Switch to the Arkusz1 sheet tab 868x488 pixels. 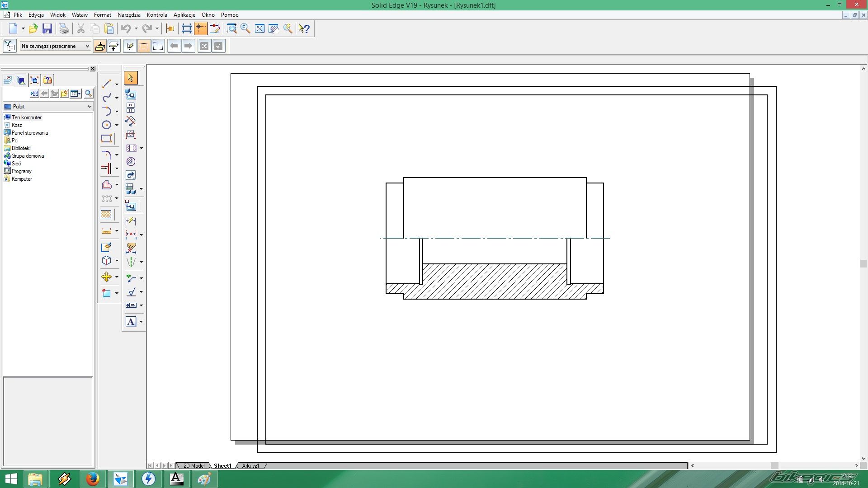(250, 465)
